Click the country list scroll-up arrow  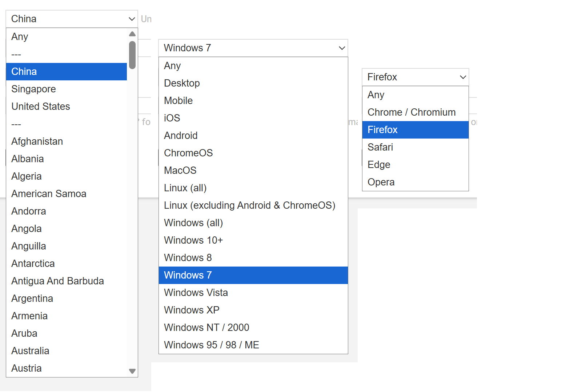(x=132, y=34)
